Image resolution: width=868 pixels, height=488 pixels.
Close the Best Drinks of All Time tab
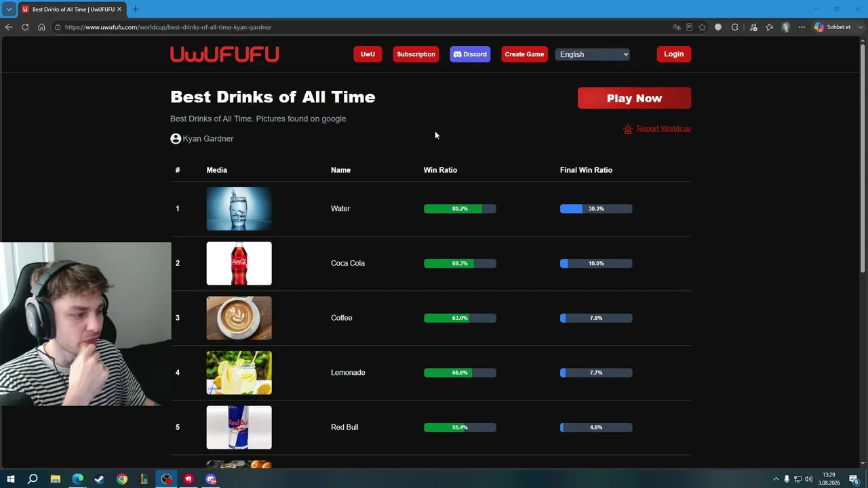point(119,9)
